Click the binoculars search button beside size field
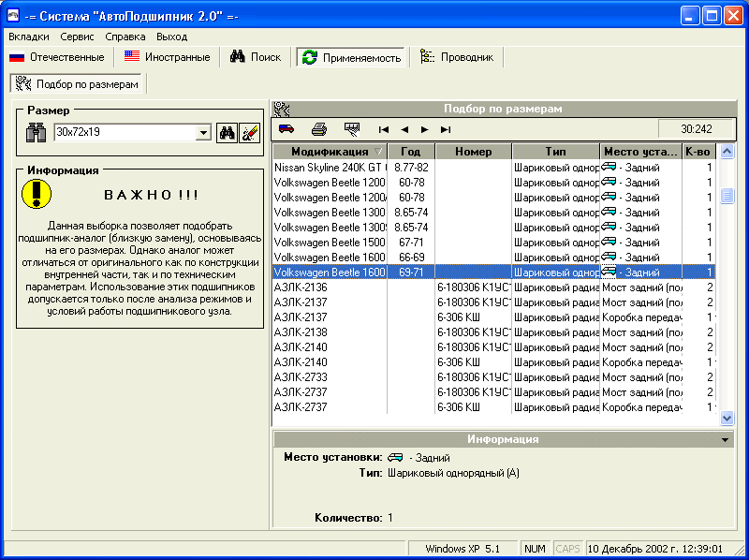749x560 pixels. coord(227,133)
